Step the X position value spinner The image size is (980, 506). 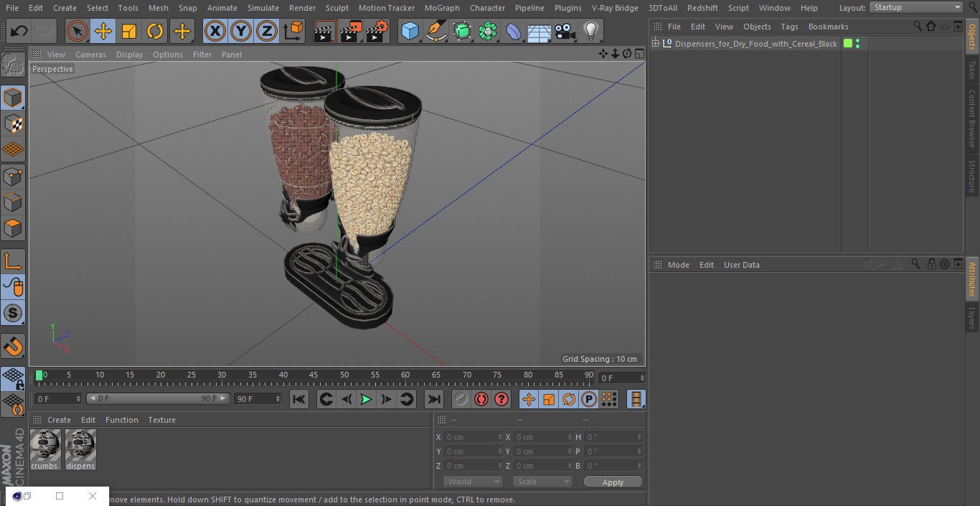point(500,437)
